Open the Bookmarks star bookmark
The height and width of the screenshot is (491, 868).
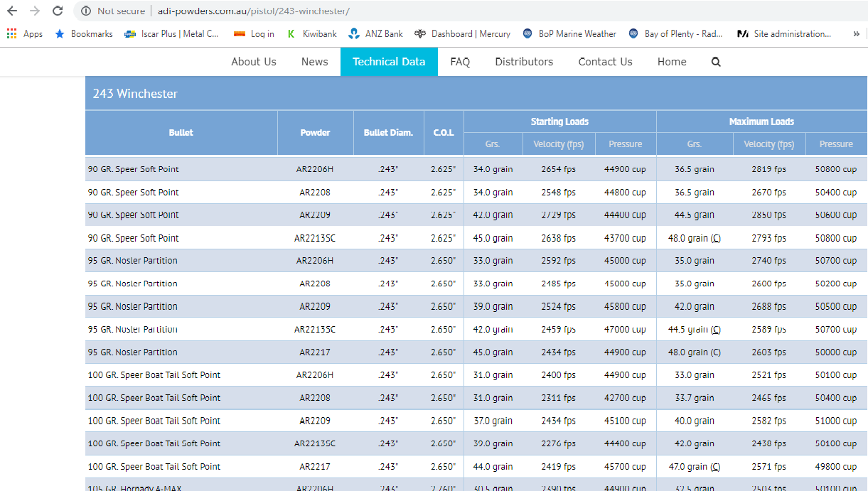83,33
